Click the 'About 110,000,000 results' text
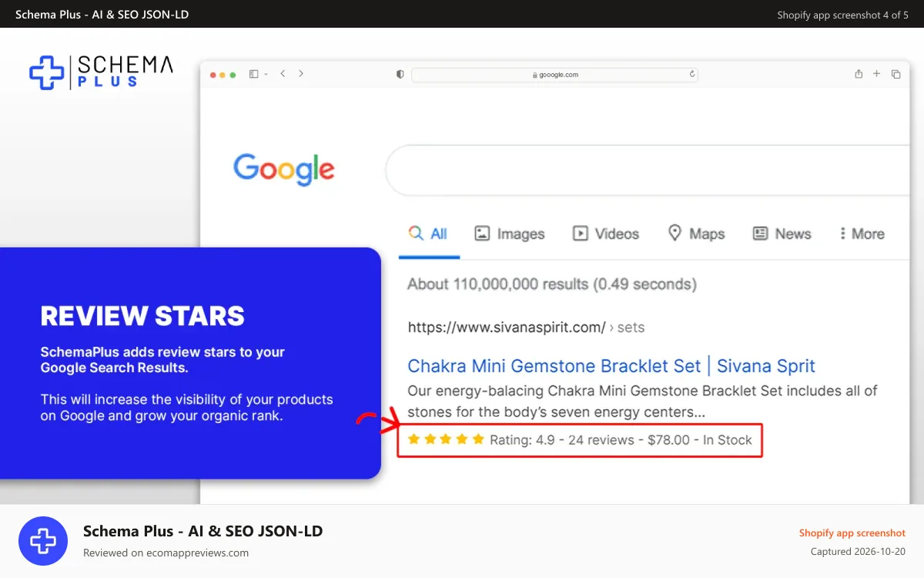 tap(551, 284)
